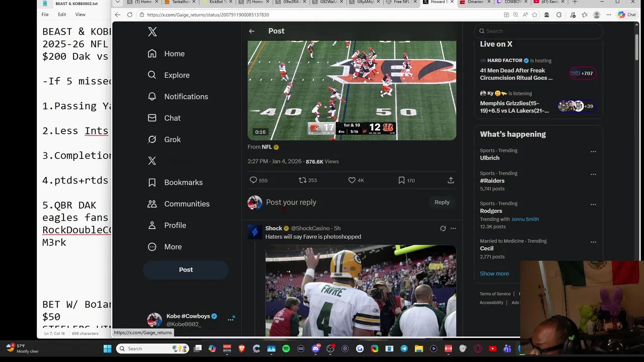Open Bookmarks in the sidebar

175,183
